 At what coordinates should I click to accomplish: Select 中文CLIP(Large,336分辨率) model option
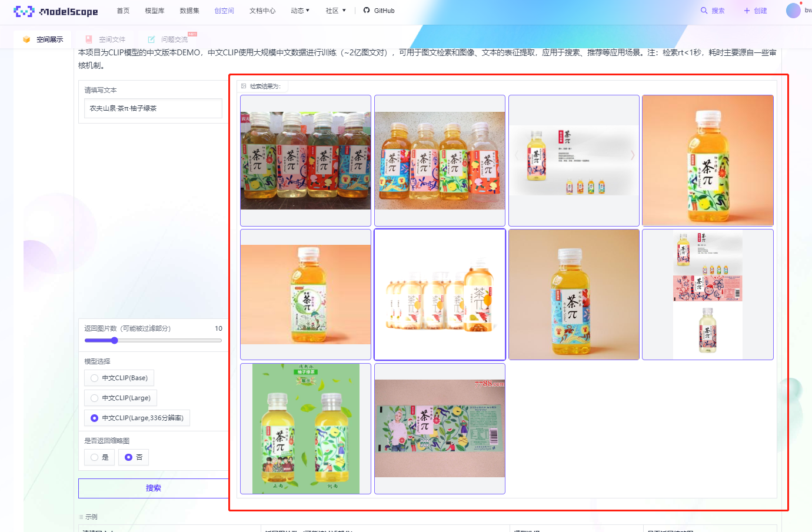point(137,418)
